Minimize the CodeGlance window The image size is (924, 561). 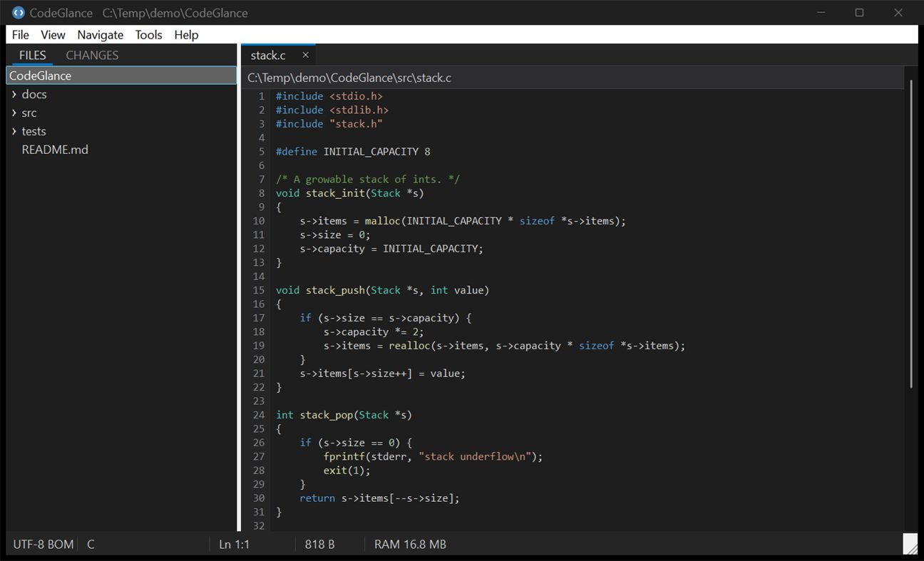[822, 13]
